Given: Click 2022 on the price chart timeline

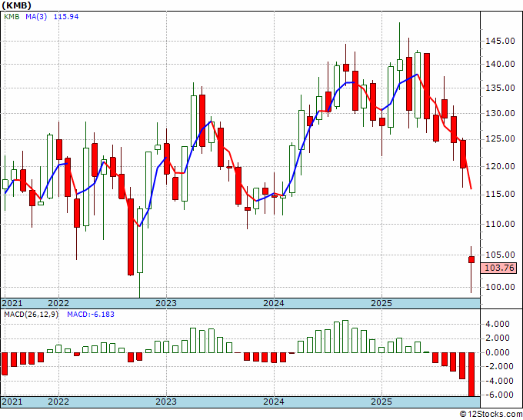Looking at the screenshot, I should tap(58, 303).
